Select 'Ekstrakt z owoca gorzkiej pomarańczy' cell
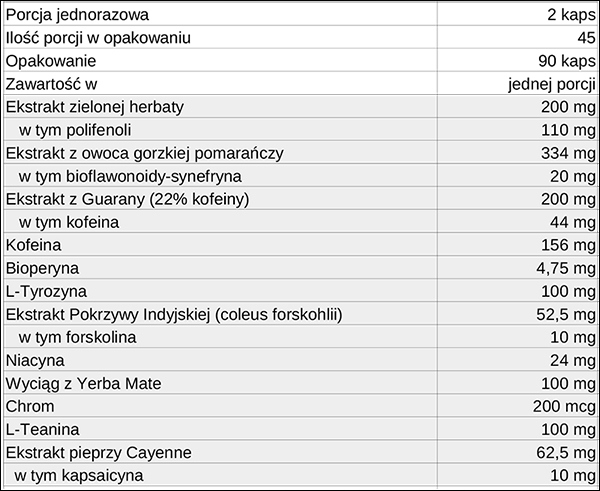 (x=145, y=153)
